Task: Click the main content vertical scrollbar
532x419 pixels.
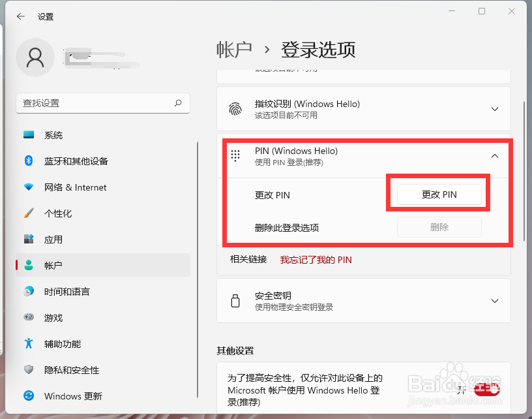Action: 524,172
